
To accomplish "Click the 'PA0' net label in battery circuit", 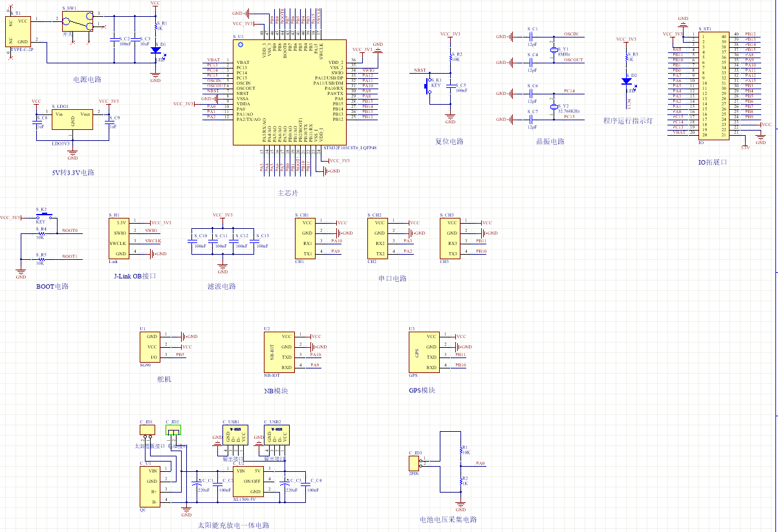I will [481, 463].
